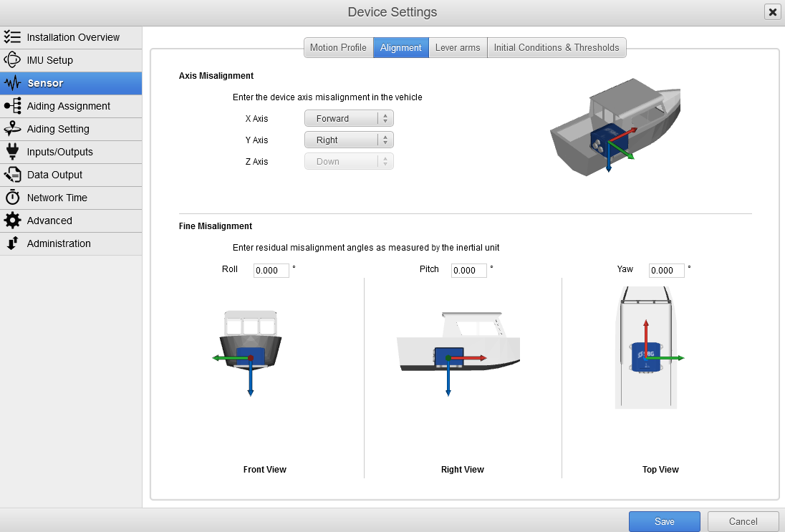
Task: Click the Installation Overview checklist icon
Action: pyautogui.click(x=12, y=37)
